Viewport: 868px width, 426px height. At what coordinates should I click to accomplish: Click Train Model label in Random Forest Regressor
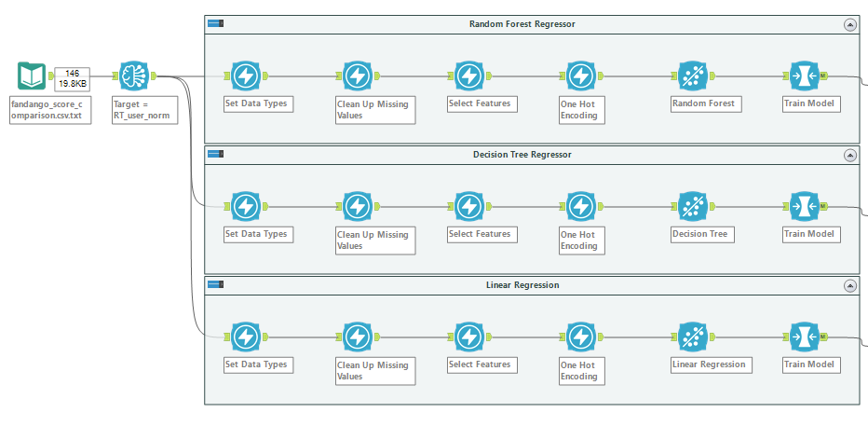(811, 104)
